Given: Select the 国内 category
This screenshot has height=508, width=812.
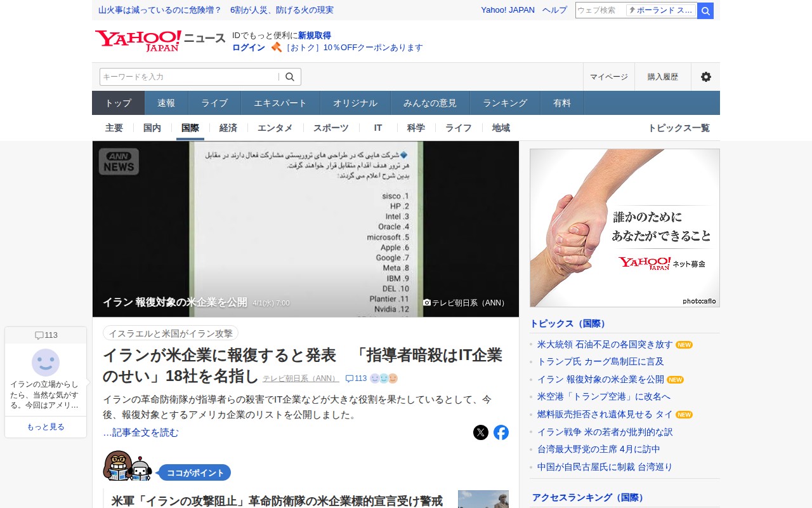Looking at the screenshot, I should pyautogui.click(x=152, y=128).
